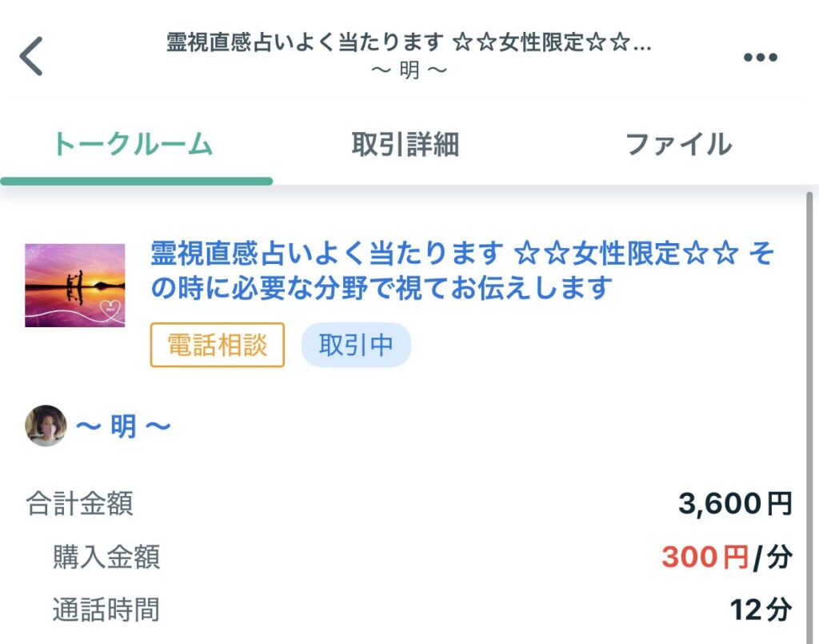Click the seller's round profile avatar
This screenshot has width=819, height=644.
coord(46,426)
